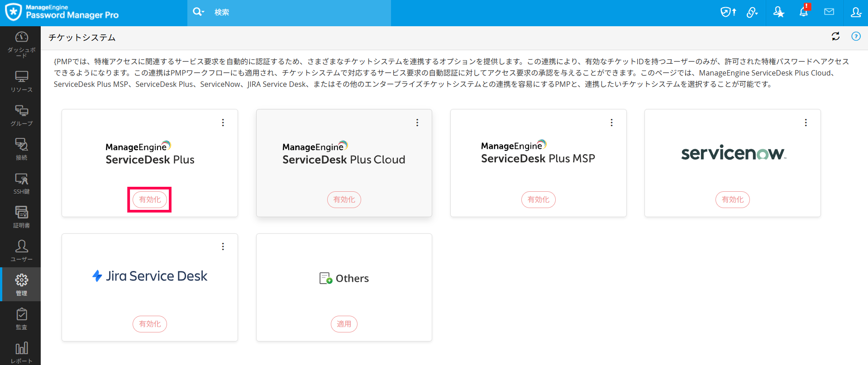Click the servicenow logo

point(734,153)
